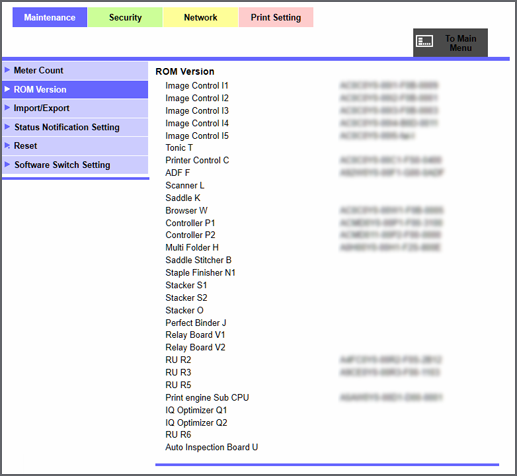This screenshot has width=517, height=476.
Task: Open Import/Export in the sidebar
Action: tap(75, 108)
